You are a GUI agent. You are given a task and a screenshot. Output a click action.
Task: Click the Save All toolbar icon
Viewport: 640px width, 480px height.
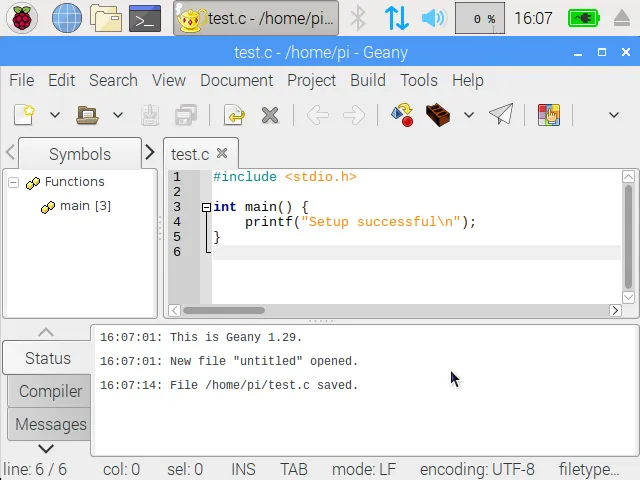pyautogui.click(x=186, y=115)
